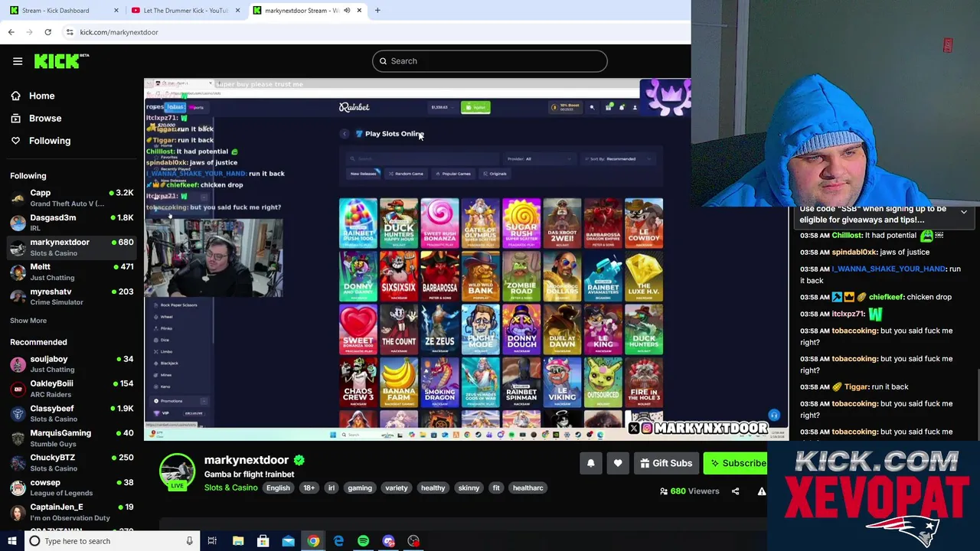Screen dimensions: 980x551
Task: Open Microsoft Store from taskbar
Action: tap(263, 541)
